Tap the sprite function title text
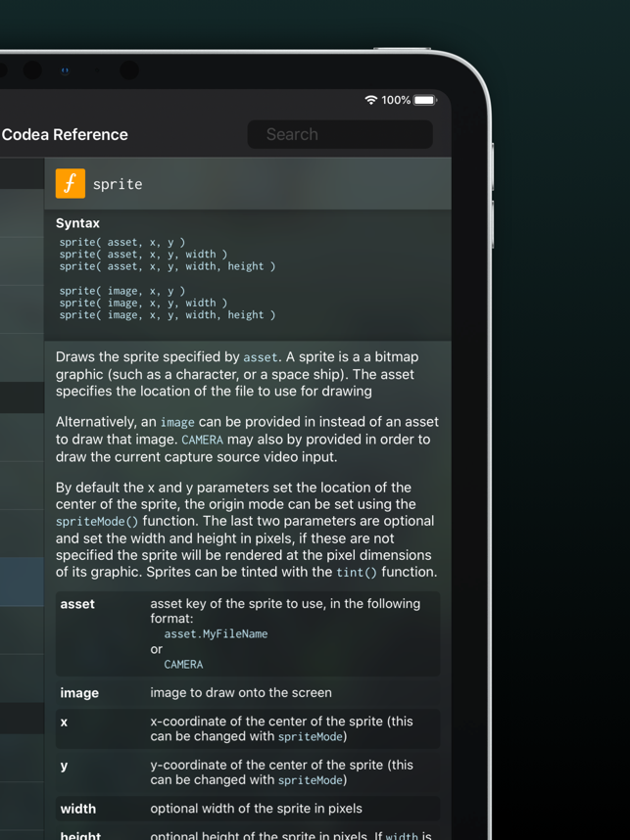This screenshot has width=630, height=840. (118, 184)
